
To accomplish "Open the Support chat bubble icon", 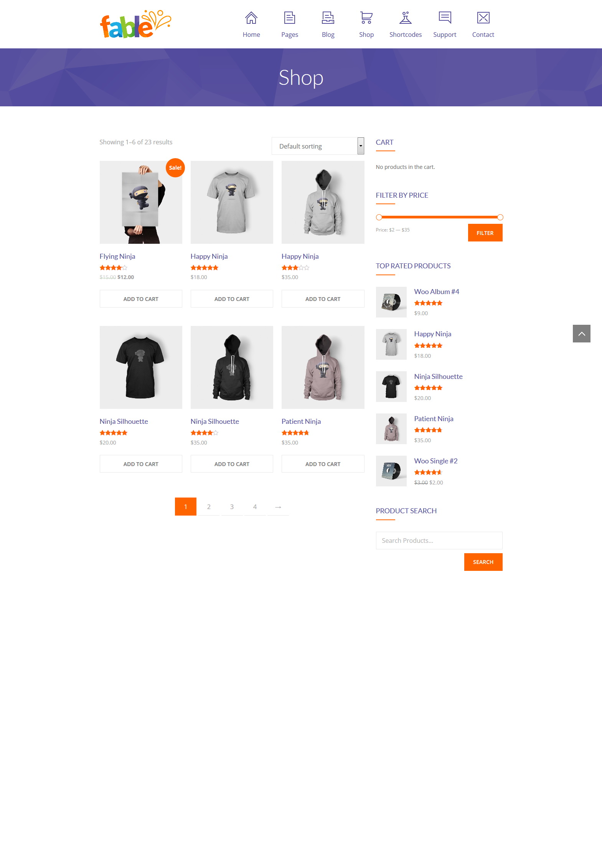I will pyautogui.click(x=445, y=18).
